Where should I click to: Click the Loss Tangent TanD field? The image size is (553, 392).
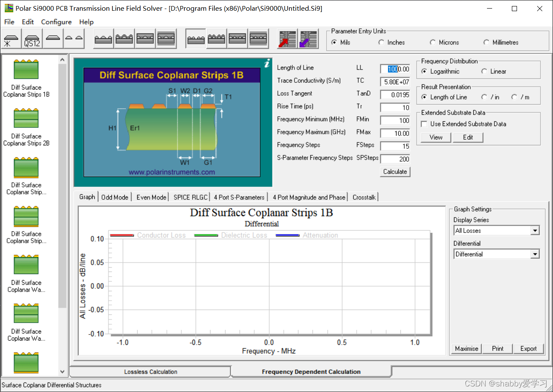click(x=395, y=95)
